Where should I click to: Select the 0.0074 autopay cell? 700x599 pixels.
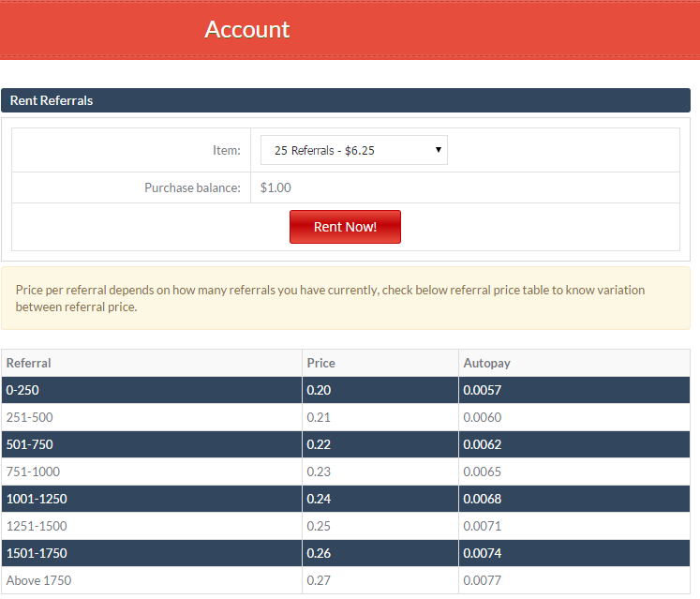(574, 553)
